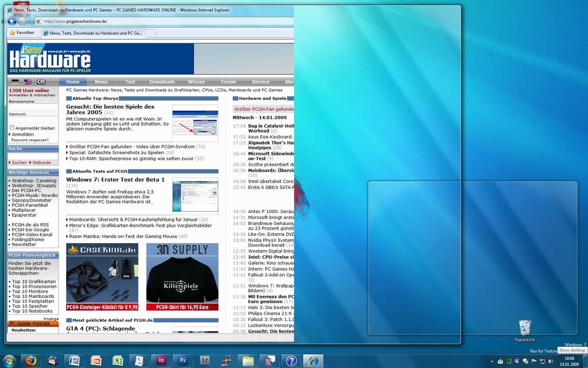588x368 pixels.
Task: Open 'Windows 7: Erster Test der Beta 1' headline
Action: click(x=115, y=179)
